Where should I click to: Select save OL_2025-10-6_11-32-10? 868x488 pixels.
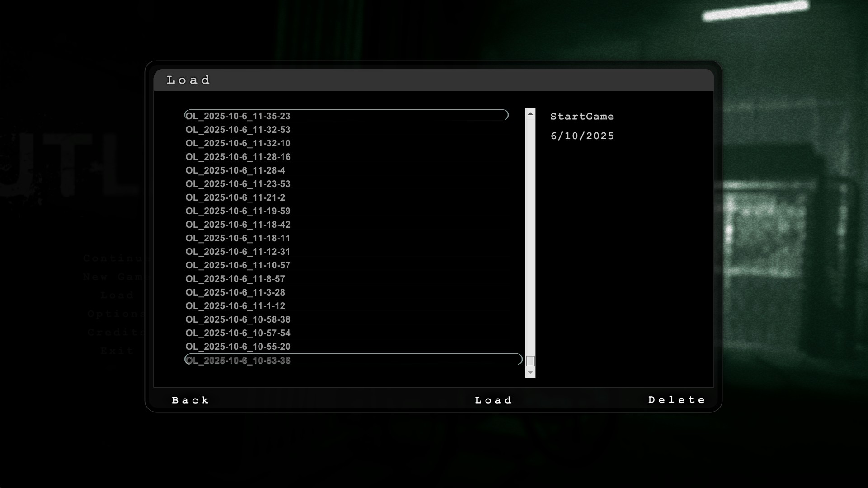[238, 143]
